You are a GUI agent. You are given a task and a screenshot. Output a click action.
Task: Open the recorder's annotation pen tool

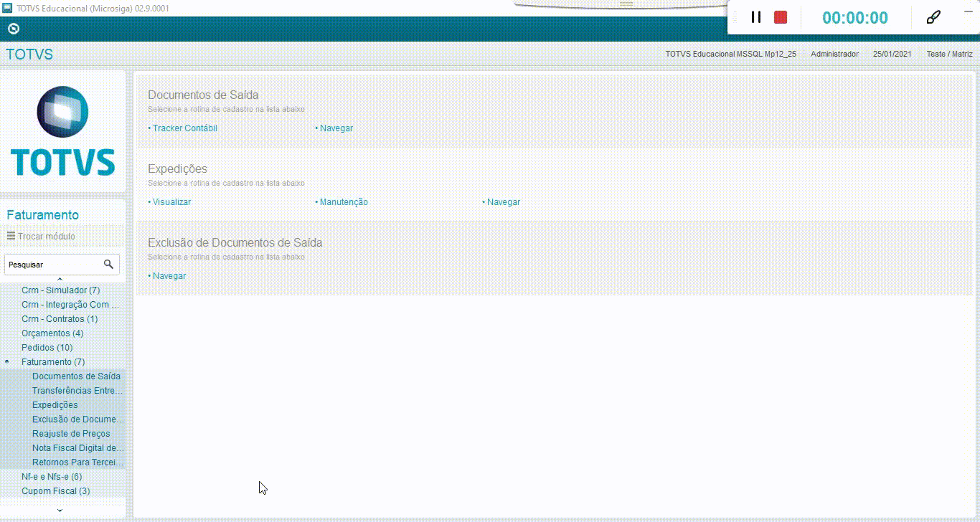point(933,17)
